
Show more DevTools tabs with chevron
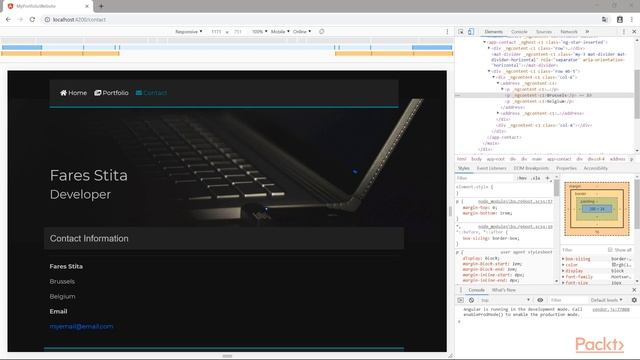(587, 31)
